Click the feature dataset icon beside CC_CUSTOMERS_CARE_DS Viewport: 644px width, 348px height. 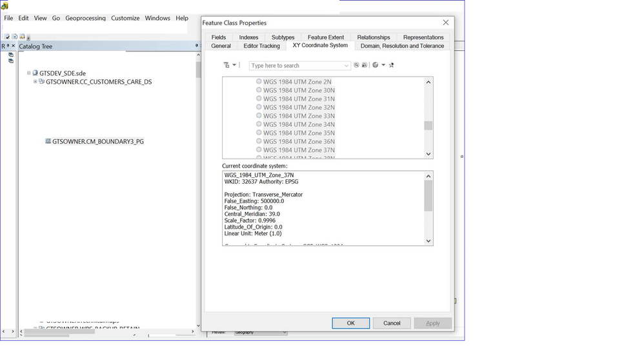[41, 82]
